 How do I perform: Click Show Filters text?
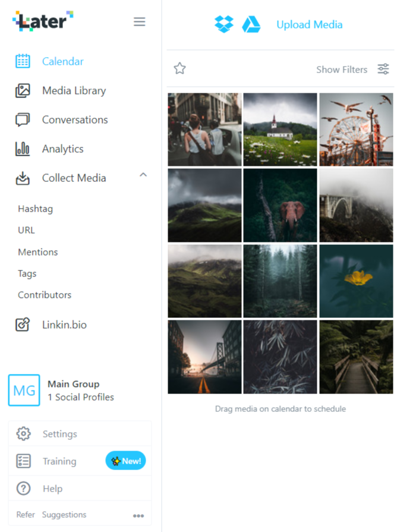[341, 70]
